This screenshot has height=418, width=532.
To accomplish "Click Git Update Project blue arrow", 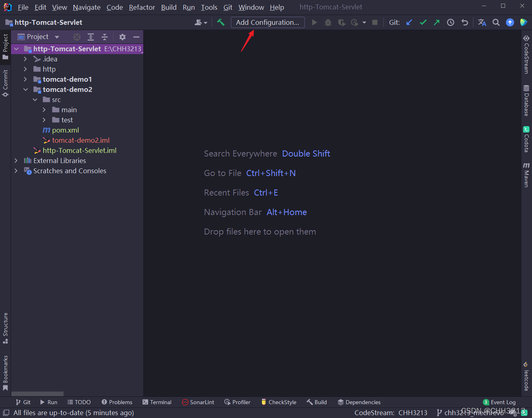I will click(409, 22).
